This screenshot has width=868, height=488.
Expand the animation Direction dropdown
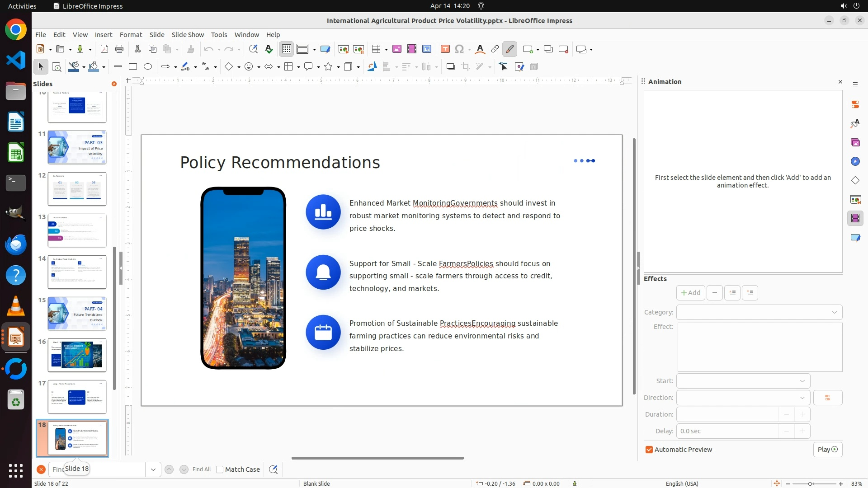coord(743,398)
